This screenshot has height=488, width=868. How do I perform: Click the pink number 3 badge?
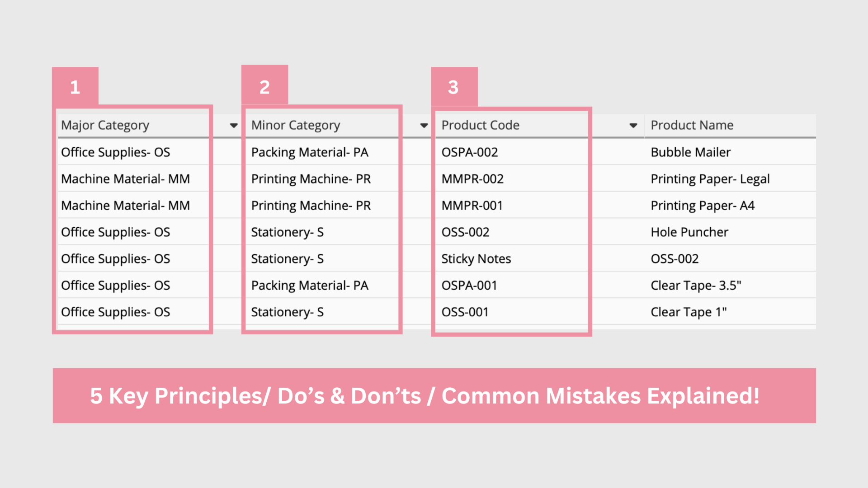(453, 87)
